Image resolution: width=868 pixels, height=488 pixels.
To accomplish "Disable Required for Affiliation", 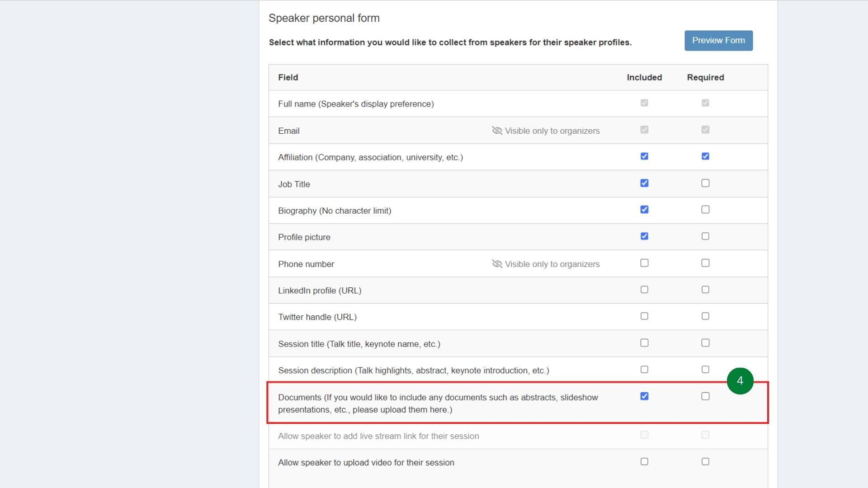I will click(705, 156).
